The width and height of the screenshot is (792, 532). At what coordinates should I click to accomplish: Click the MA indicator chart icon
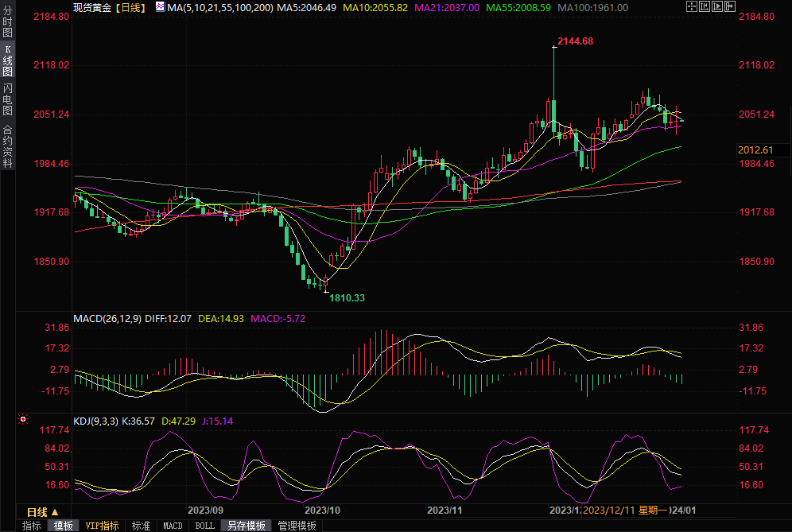coord(160,7)
